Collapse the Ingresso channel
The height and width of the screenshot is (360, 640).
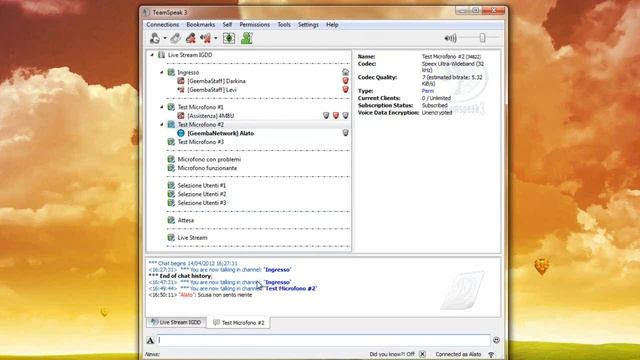(x=162, y=72)
